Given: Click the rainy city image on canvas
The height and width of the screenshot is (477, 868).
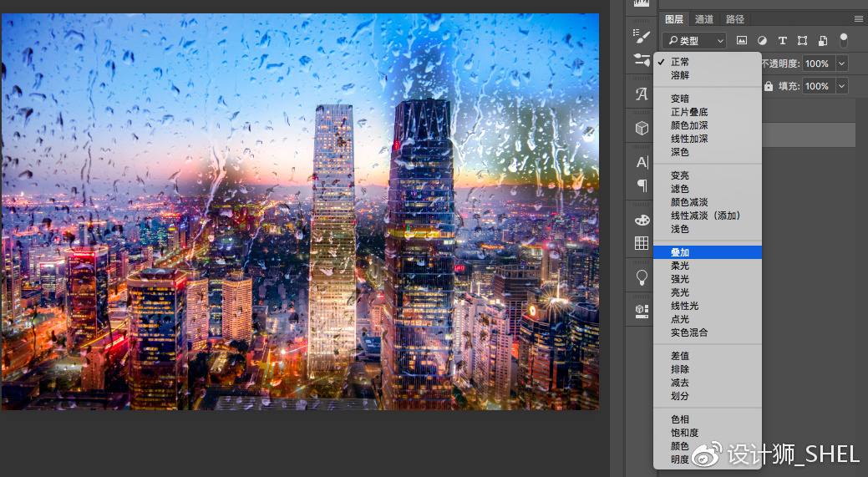Looking at the screenshot, I should pos(300,211).
